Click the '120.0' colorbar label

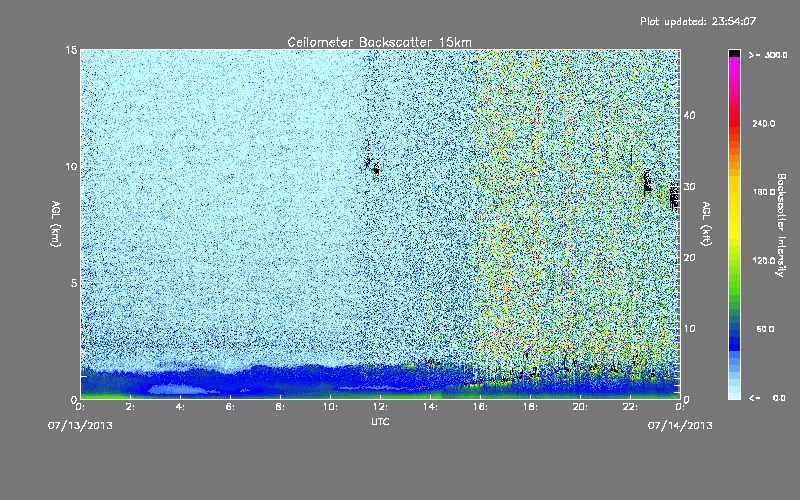pos(764,261)
